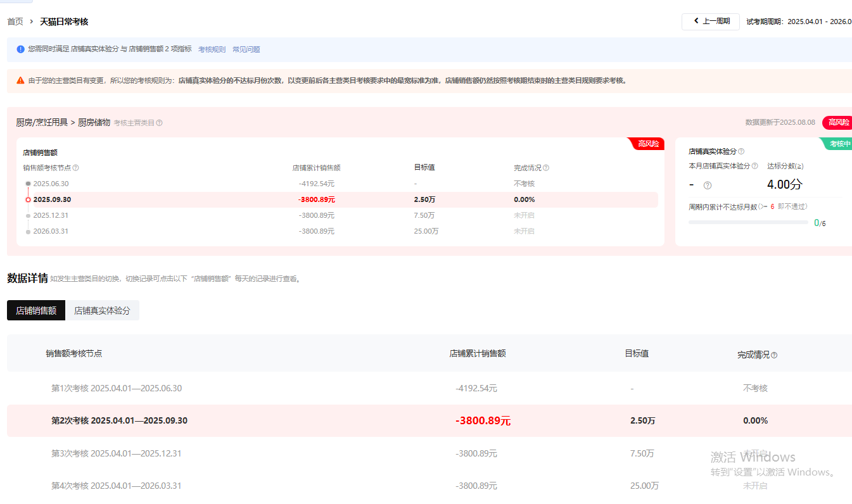Click the 第2次考核 row in details table
This screenshot has width=852, height=504.
119,420
